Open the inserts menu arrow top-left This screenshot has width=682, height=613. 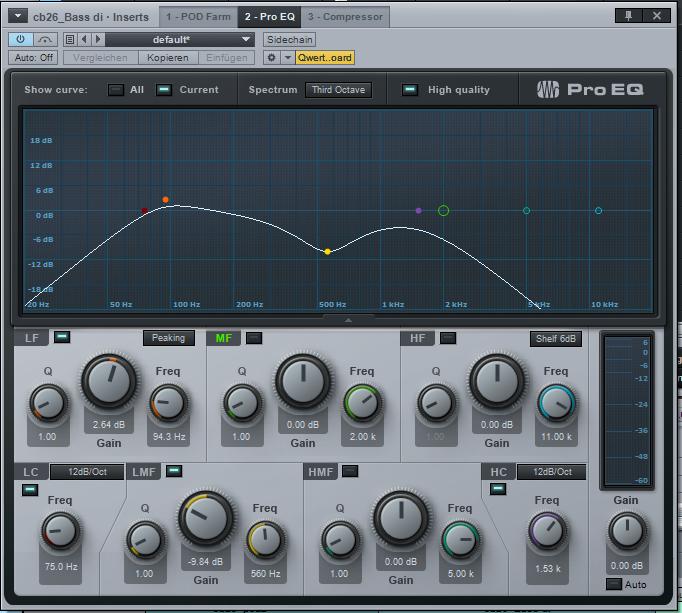click(18, 17)
